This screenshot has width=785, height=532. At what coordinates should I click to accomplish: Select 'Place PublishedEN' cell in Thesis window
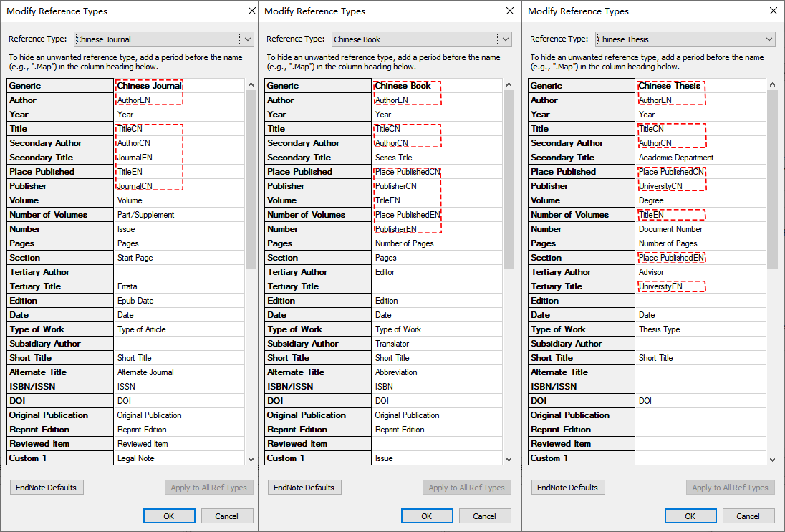click(x=701, y=258)
